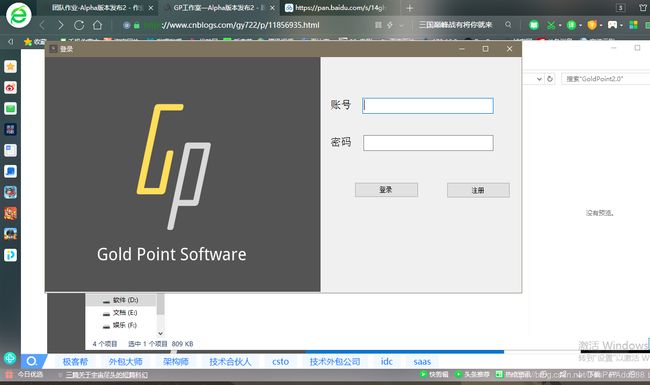Open the Weibo icon in left sidebar
This screenshot has width=650, height=385.
pos(10,87)
